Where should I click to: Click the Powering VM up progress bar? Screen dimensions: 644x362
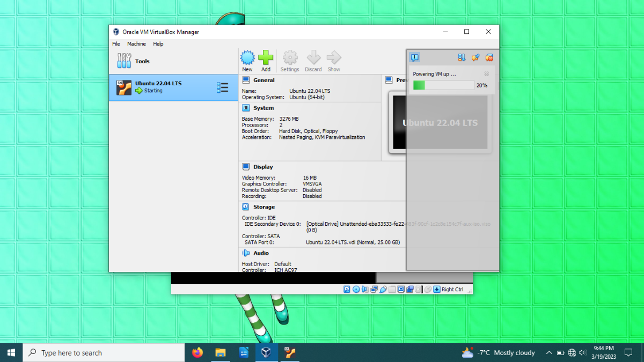[443, 85]
